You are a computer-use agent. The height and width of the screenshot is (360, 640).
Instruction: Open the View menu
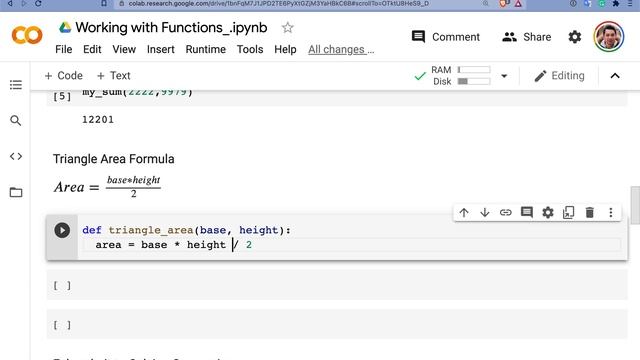124,49
